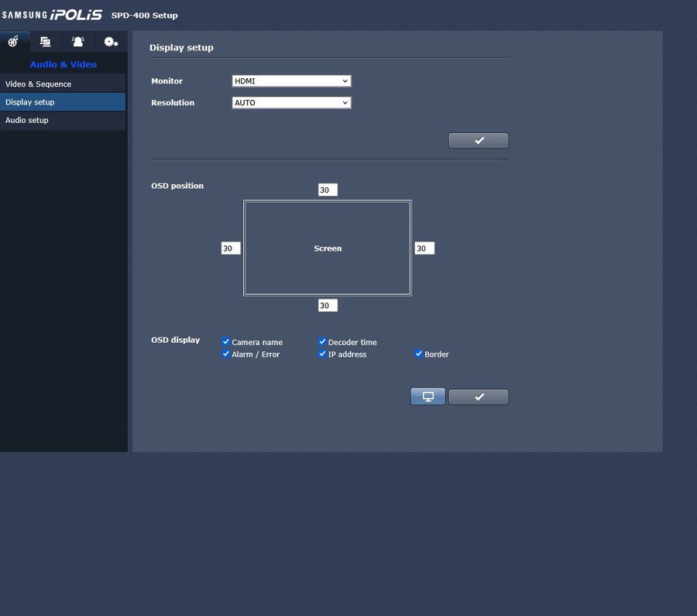Click the top OSD position field
The height and width of the screenshot is (616, 697).
point(328,190)
